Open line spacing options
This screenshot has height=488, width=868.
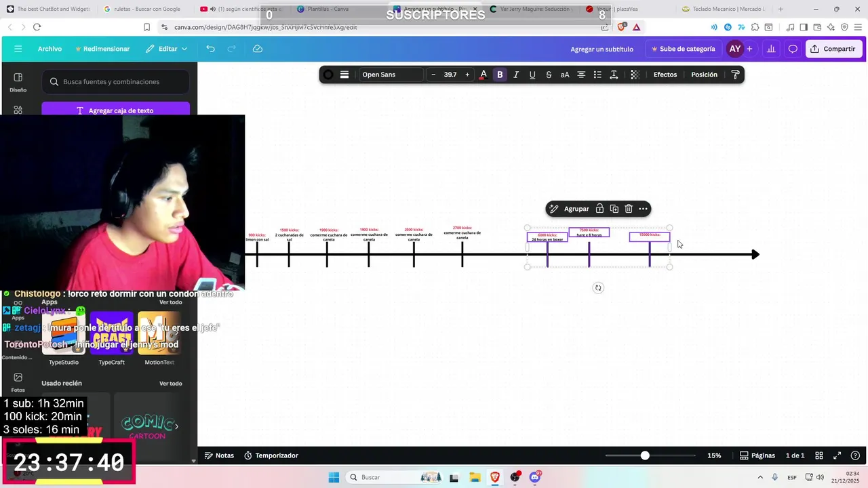click(x=614, y=75)
